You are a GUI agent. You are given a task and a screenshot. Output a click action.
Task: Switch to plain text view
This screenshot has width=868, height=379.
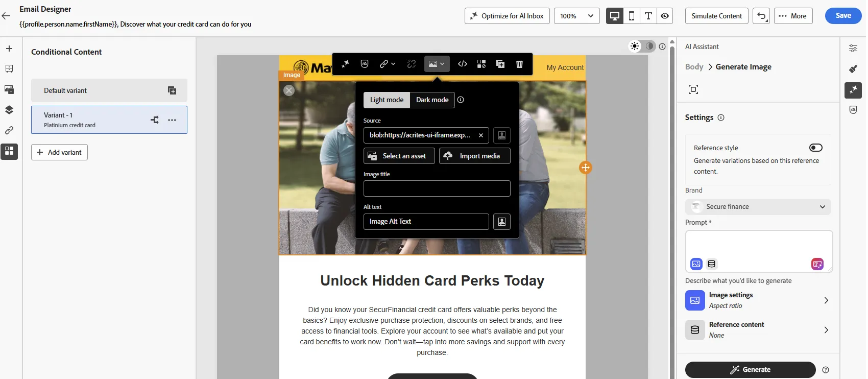tap(648, 16)
